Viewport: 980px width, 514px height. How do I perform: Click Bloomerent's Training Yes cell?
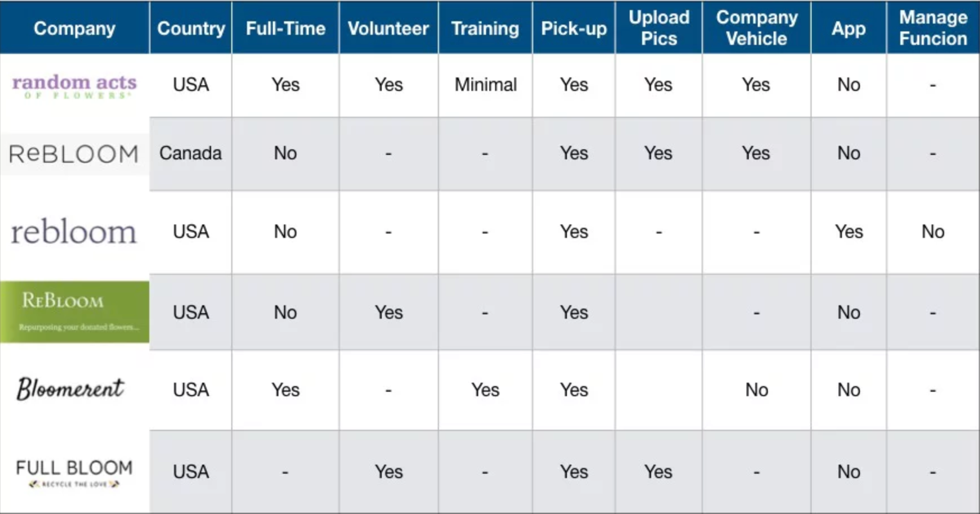tap(485, 390)
